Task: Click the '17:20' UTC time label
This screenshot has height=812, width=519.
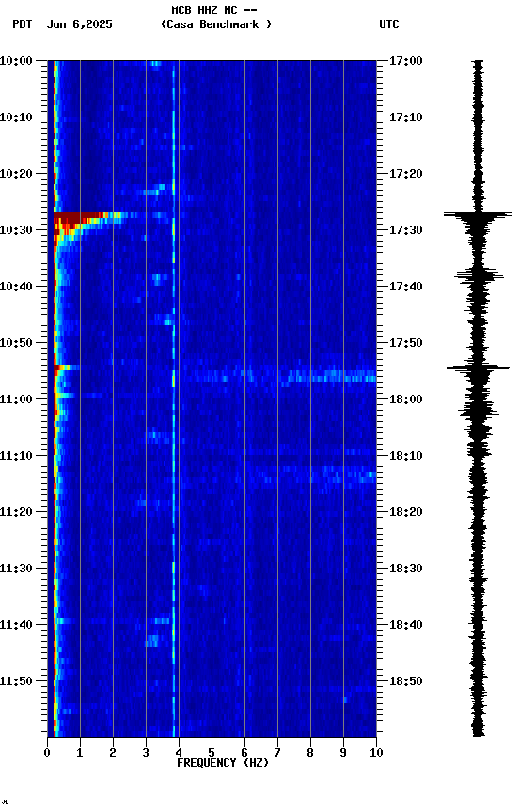Action: click(406, 174)
